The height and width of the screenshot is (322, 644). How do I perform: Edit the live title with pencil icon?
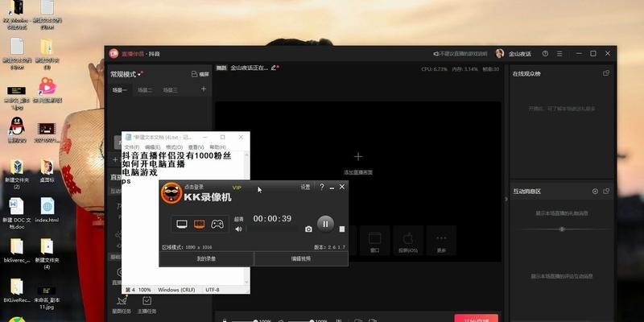pos(274,68)
